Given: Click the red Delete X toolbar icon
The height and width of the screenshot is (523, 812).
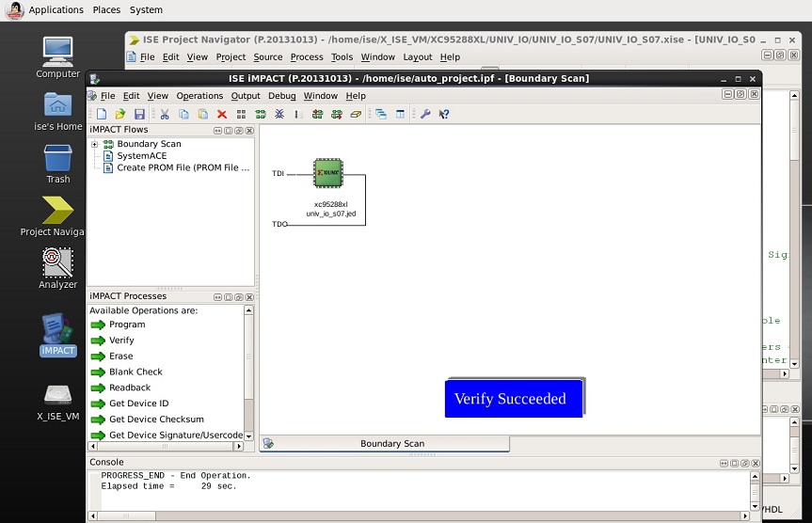Looking at the screenshot, I should pos(222,114).
